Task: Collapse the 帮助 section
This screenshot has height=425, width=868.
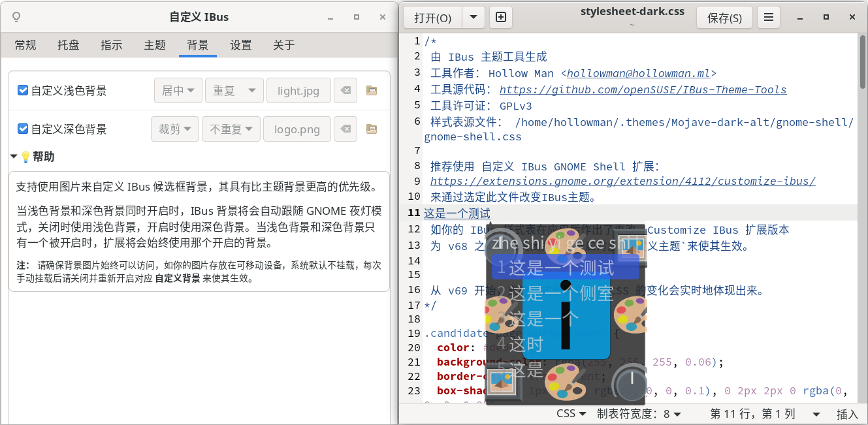Action: (x=13, y=156)
